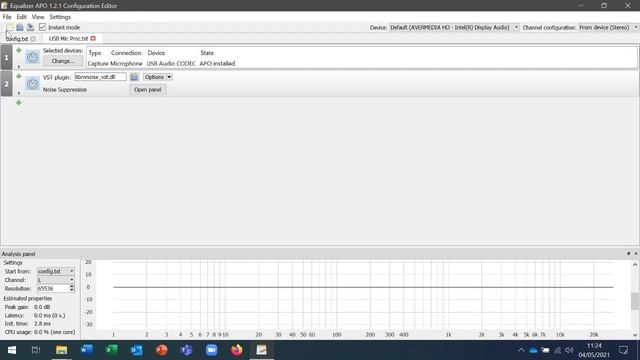
Task: Open Word from the taskbar
Action: pyautogui.click(x=87, y=350)
